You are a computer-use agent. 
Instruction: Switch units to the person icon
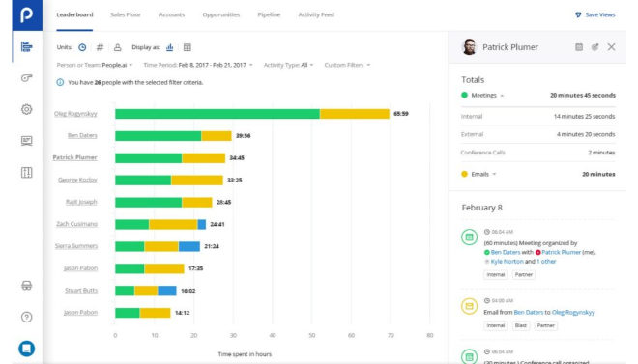117,47
